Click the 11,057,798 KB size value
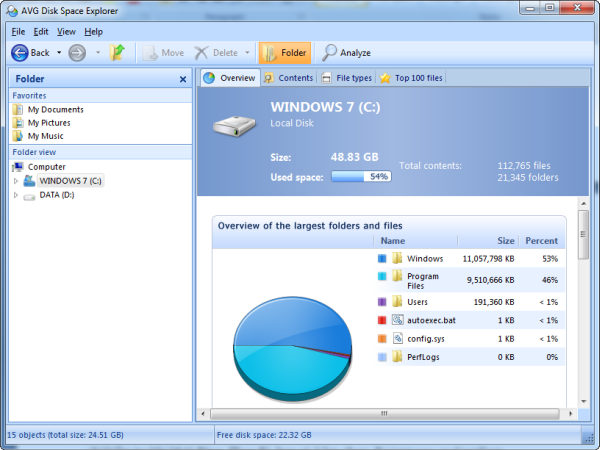 click(488, 259)
